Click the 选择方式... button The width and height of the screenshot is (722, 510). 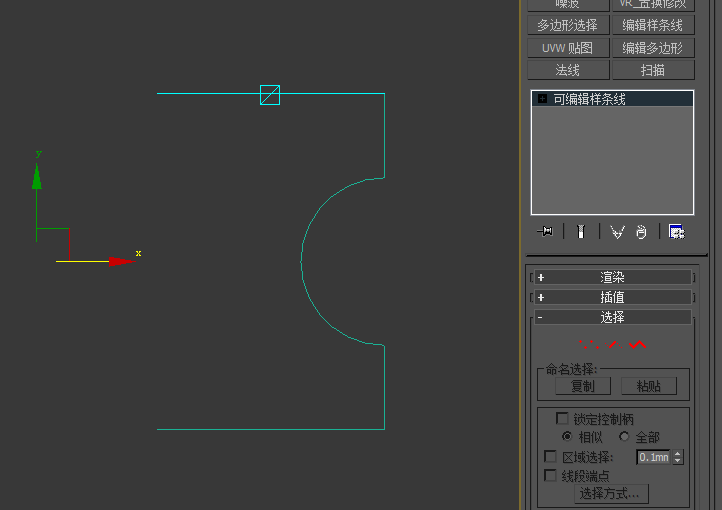[x=611, y=494]
